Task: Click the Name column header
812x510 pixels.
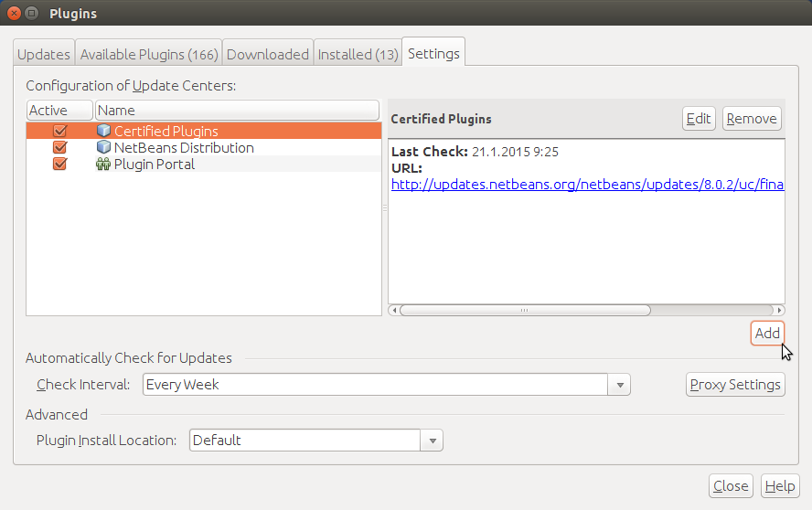Action: (237, 111)
